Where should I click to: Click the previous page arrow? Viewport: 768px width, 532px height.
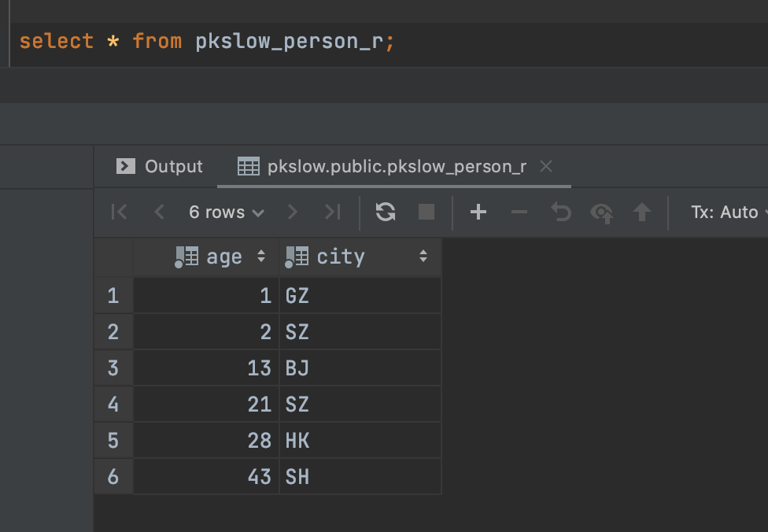159,212
